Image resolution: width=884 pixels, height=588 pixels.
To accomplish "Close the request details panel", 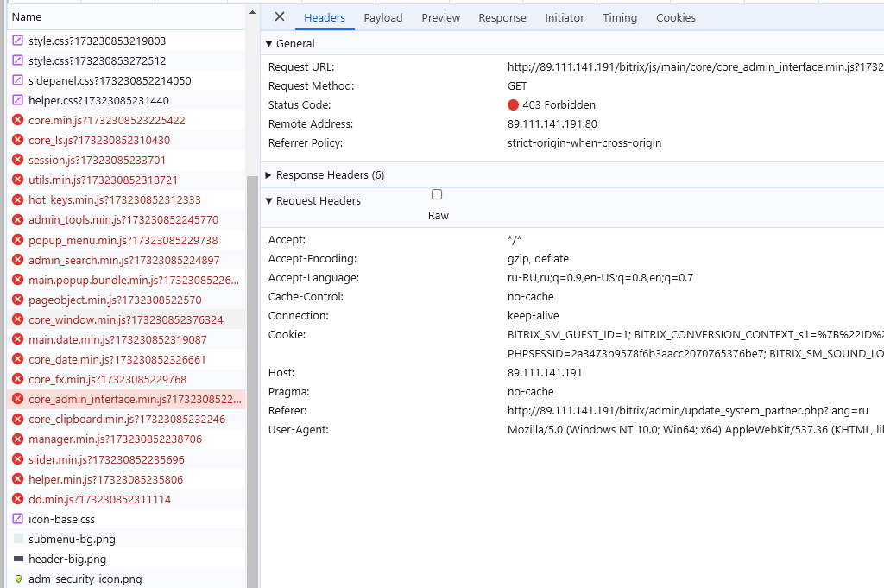I will pyautogui.click(x=280, y=17).
